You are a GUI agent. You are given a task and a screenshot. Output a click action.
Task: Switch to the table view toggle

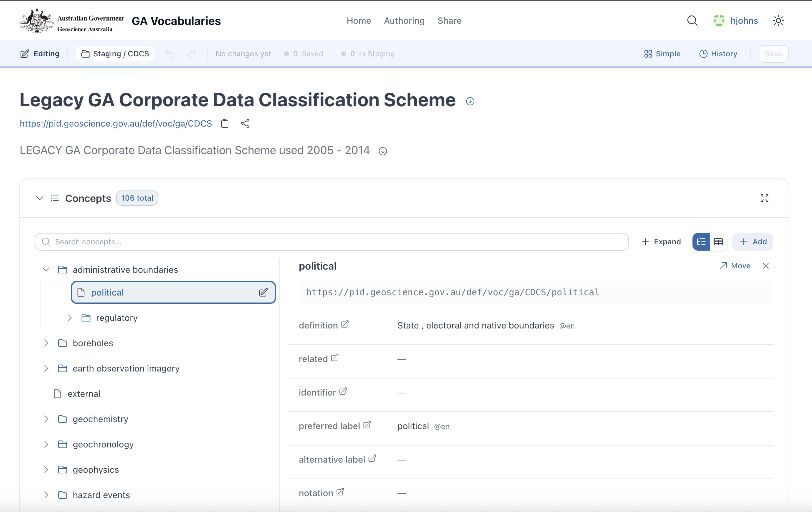click(x=718, y=242)
